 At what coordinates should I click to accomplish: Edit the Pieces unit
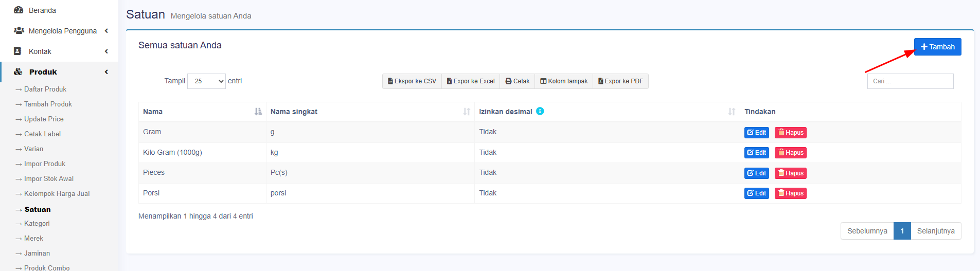757,173
